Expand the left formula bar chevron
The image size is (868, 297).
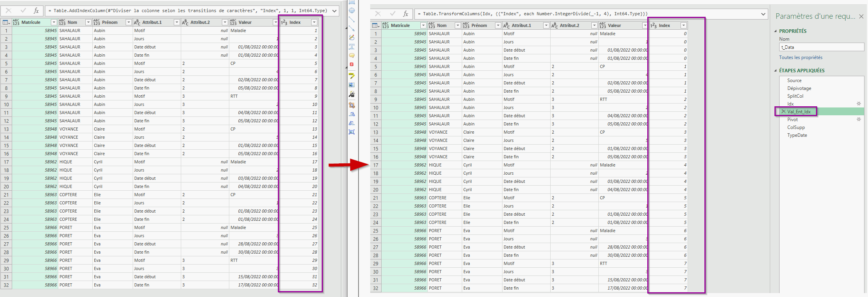tap(335, 11)
